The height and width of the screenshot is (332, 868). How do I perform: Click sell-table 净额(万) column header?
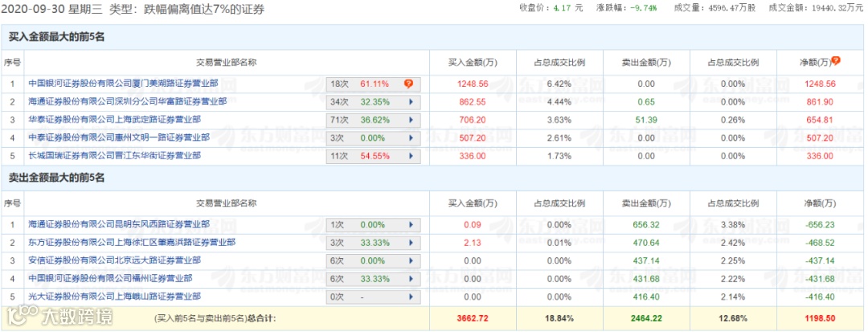point(820,203)
